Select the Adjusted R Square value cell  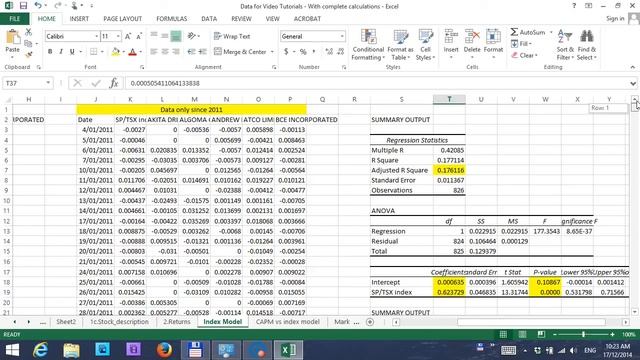pyautogui.click(x=449, y=170)
